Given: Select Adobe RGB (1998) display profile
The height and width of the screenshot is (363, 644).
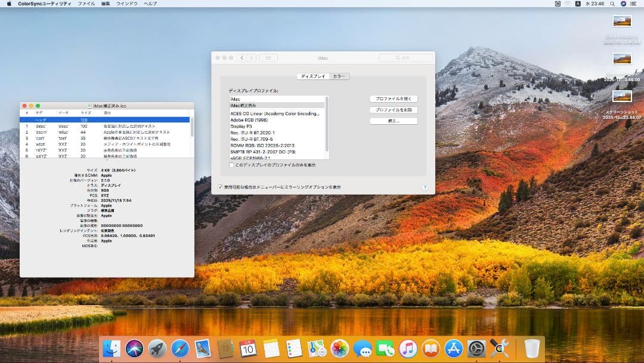Looking at the screenshot, I should 249,120.
